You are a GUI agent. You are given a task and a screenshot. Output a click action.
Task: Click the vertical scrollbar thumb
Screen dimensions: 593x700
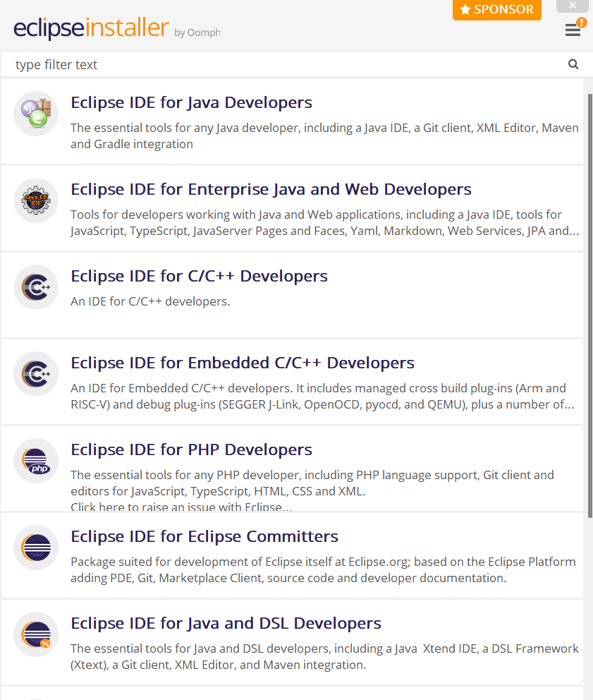[590, 306]
